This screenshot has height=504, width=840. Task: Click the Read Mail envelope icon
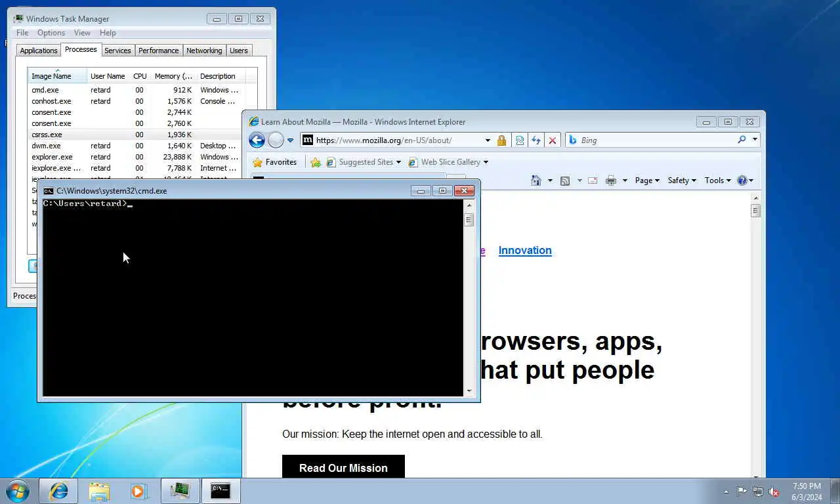point(593,180)
